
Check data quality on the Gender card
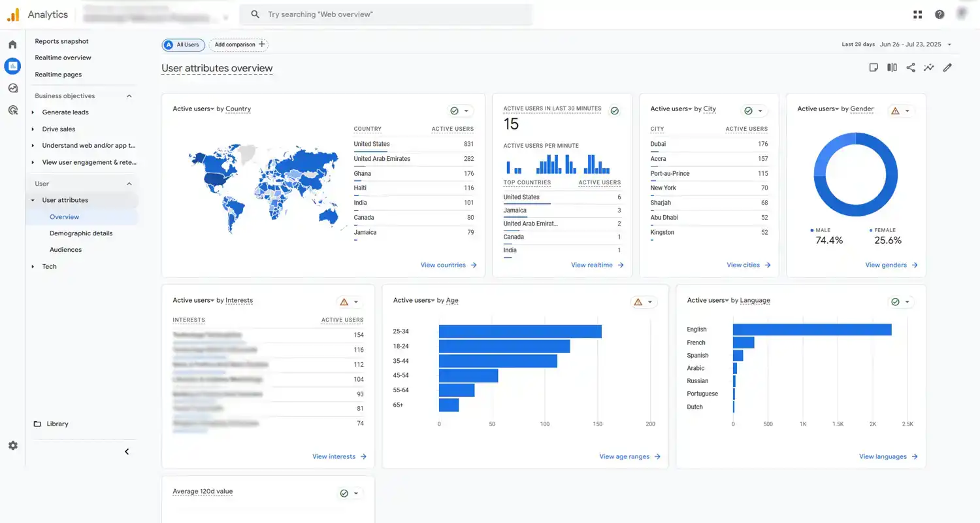tap(896, 110)
